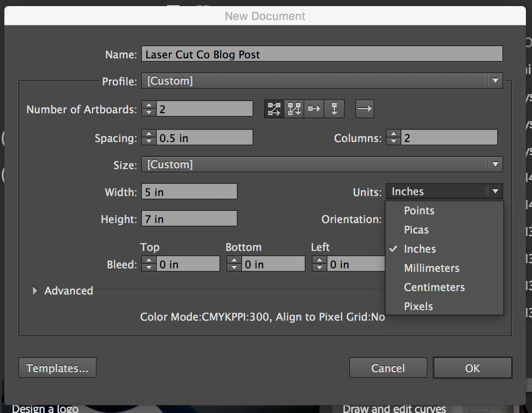Increase Columns with the stepper up arrow
532x413 pixels.
[394, 134]
